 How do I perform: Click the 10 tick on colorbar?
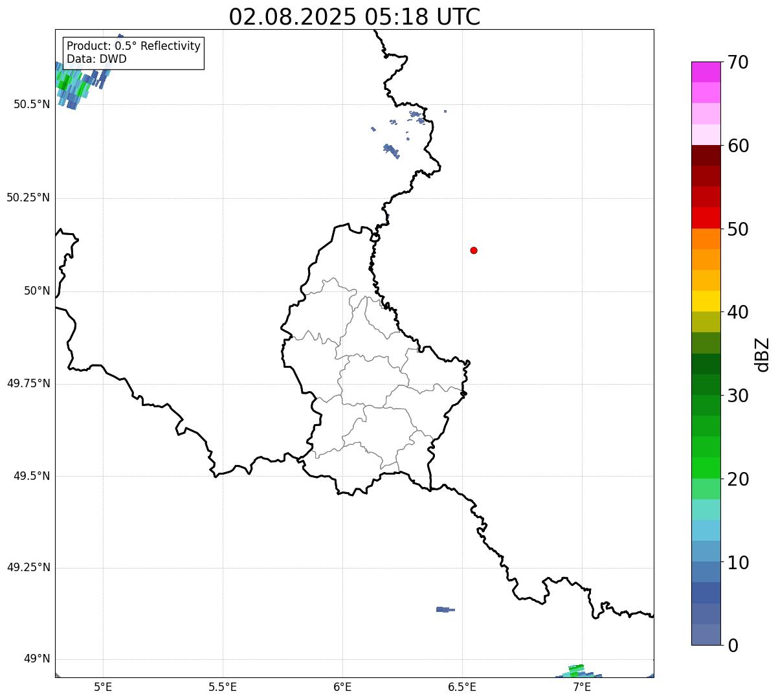(738, 563)
